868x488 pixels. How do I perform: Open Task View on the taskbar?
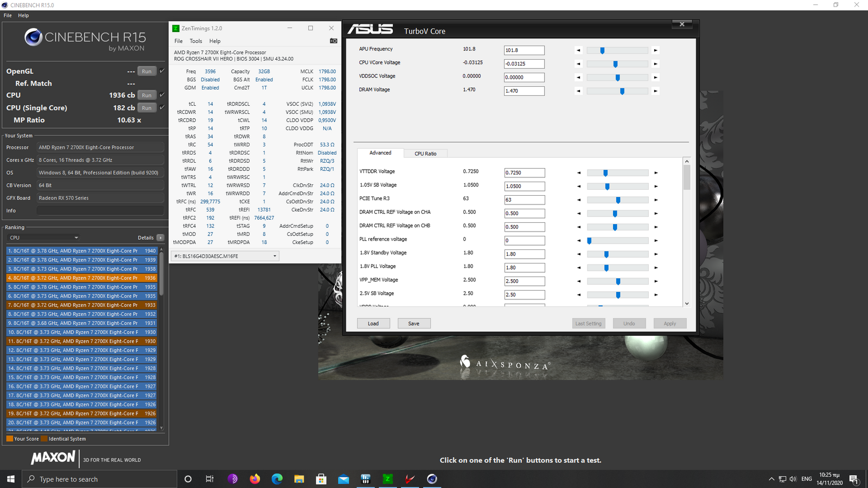[210, 479]
